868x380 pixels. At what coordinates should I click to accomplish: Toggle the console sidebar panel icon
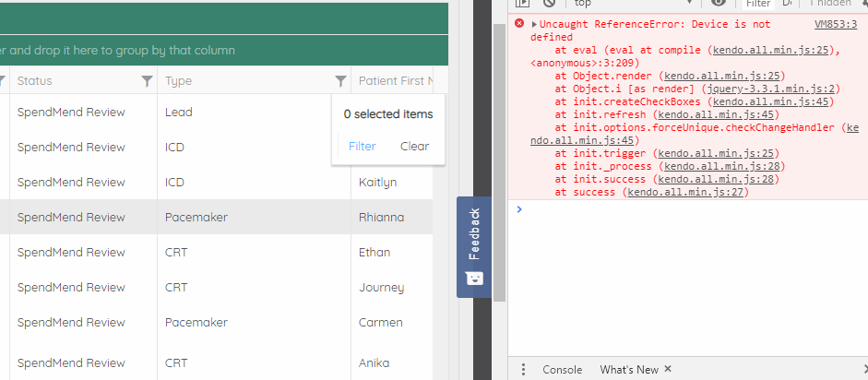click(x=523, y=4)
